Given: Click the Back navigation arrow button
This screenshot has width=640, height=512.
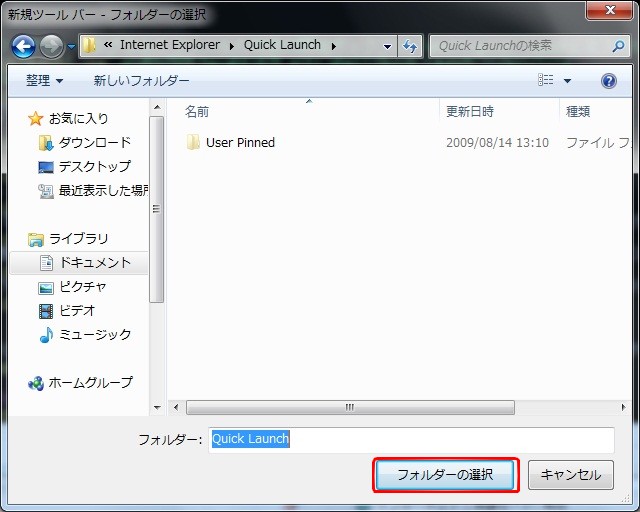Looking at the screenshot, I should (x=23, y=46).
